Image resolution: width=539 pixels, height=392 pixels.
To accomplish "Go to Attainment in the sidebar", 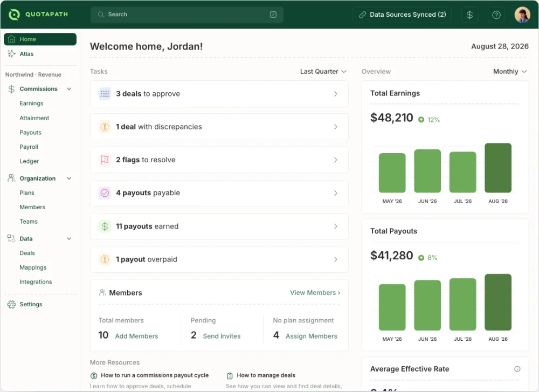I will (34, 118).
